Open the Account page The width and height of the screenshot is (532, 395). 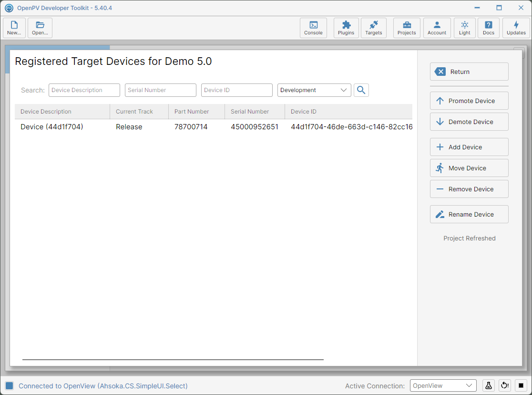(437, 28)
